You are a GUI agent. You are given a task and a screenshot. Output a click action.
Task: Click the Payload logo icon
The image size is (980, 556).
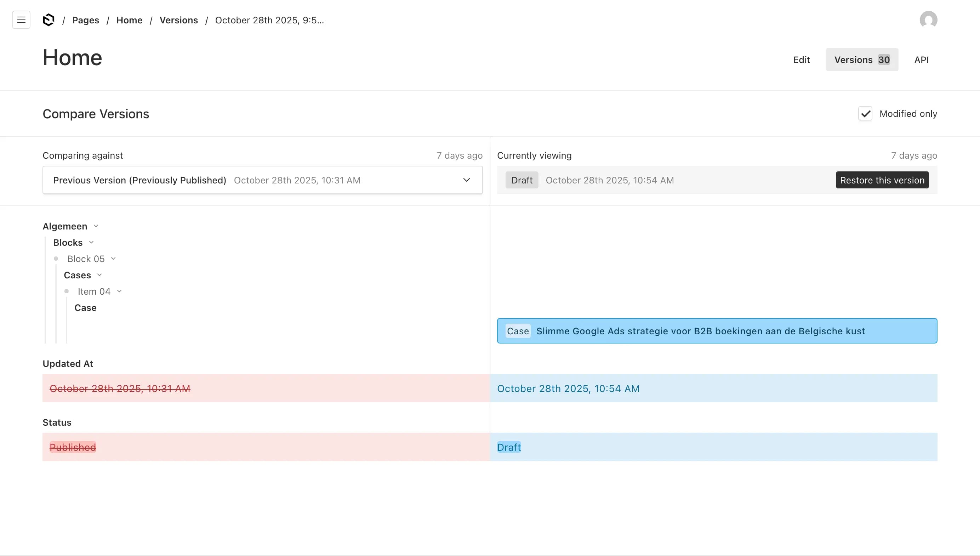(x=49, y=20)
